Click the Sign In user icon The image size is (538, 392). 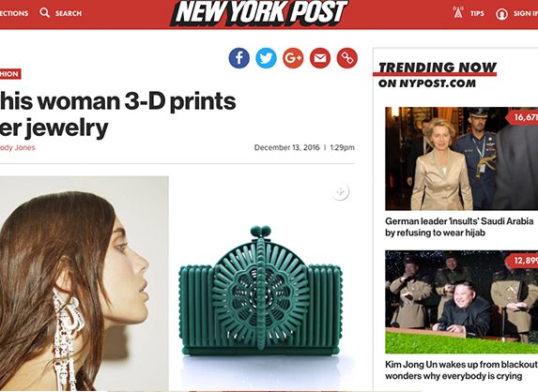click(501, 14)
